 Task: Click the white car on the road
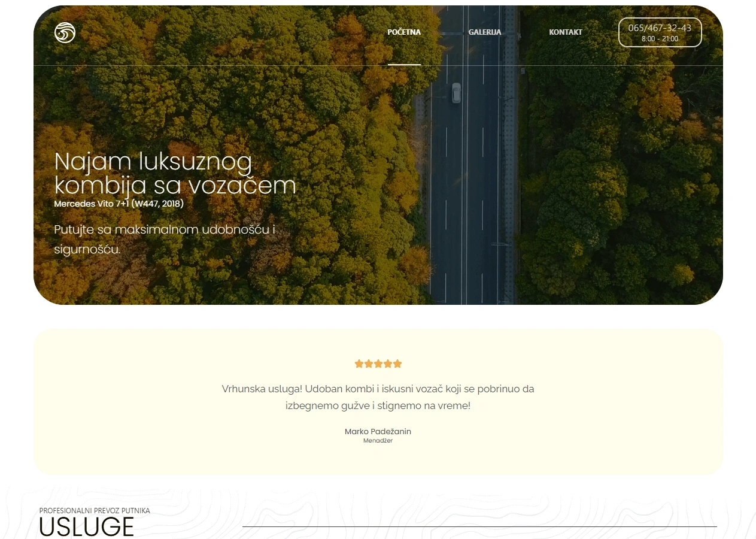click(x=456, y=93)
